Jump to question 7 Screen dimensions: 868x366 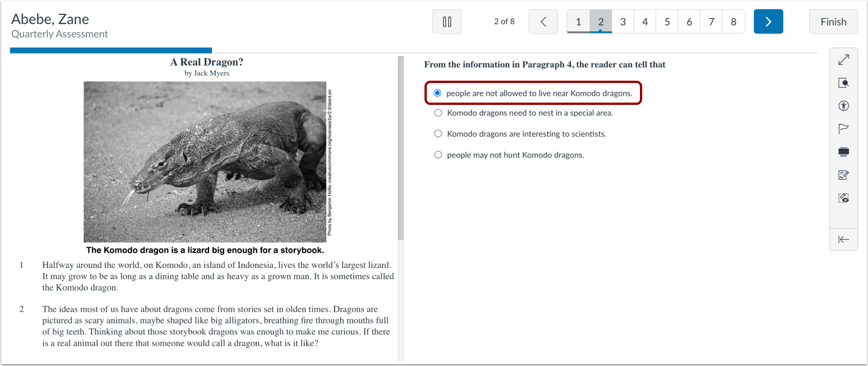coord(711,22)
